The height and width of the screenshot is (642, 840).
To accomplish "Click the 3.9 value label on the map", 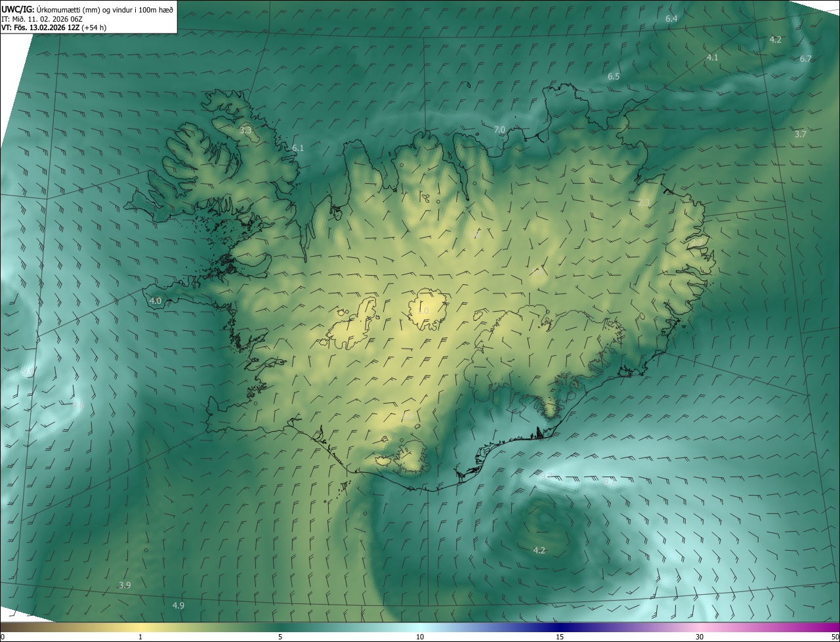I will point(124,585).
